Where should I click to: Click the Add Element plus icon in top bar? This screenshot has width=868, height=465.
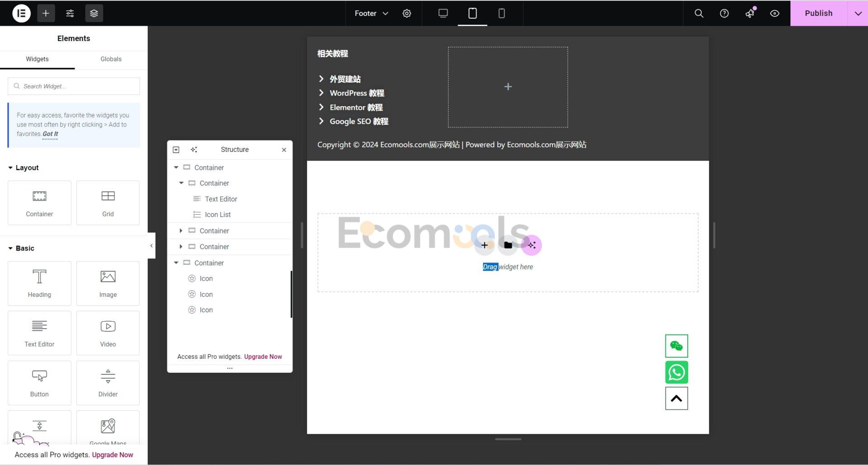(x=46, y=13)
